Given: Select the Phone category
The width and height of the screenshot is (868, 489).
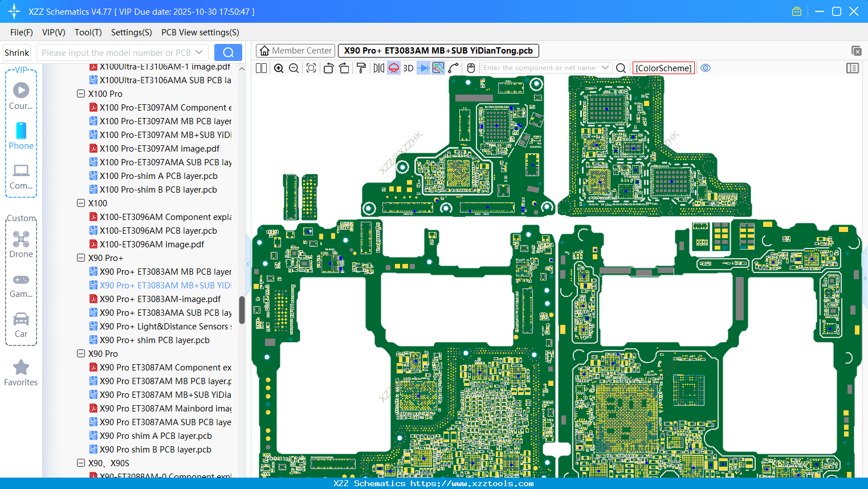Looking at the screenshot, I should tap(21, 136).
